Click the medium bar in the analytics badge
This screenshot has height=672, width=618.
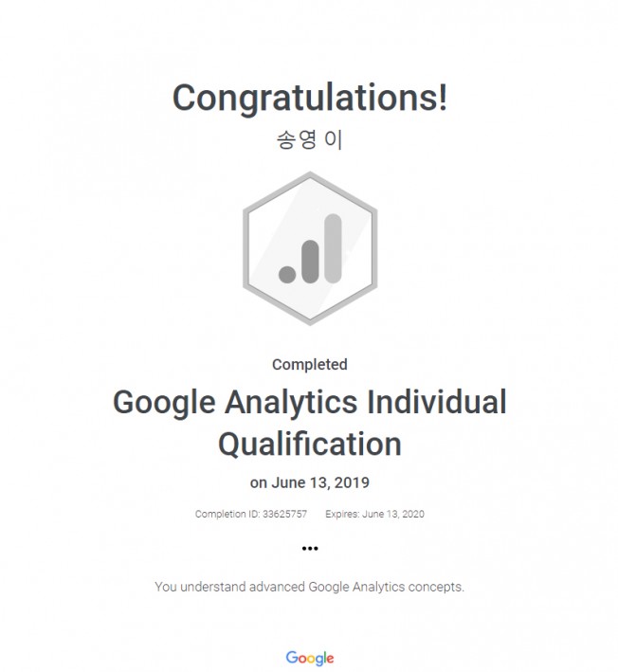[310, 262]
